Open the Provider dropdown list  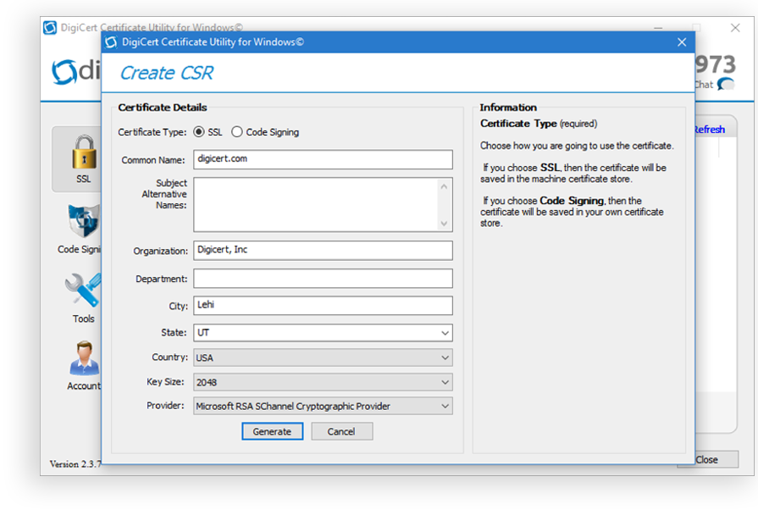[x=323, y=407]
